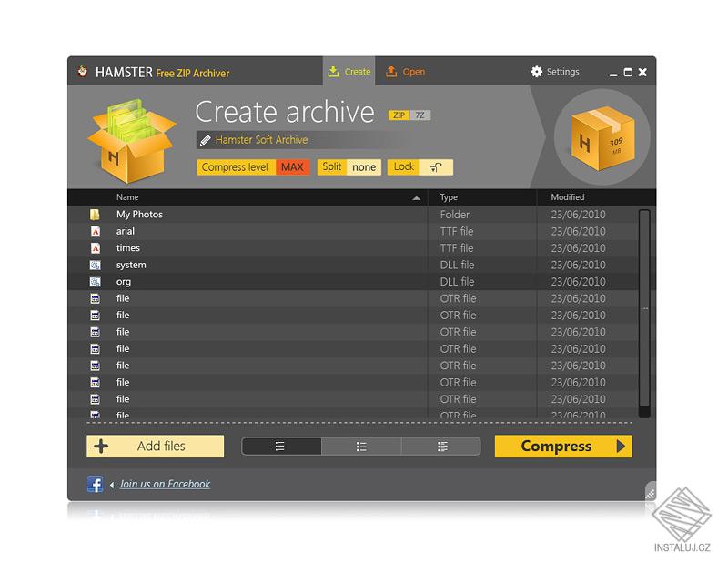The height and width of the screenshot is (572, 728).
Task: Click the Hamster Soft Archive name field
Action: tap(302, 140)
